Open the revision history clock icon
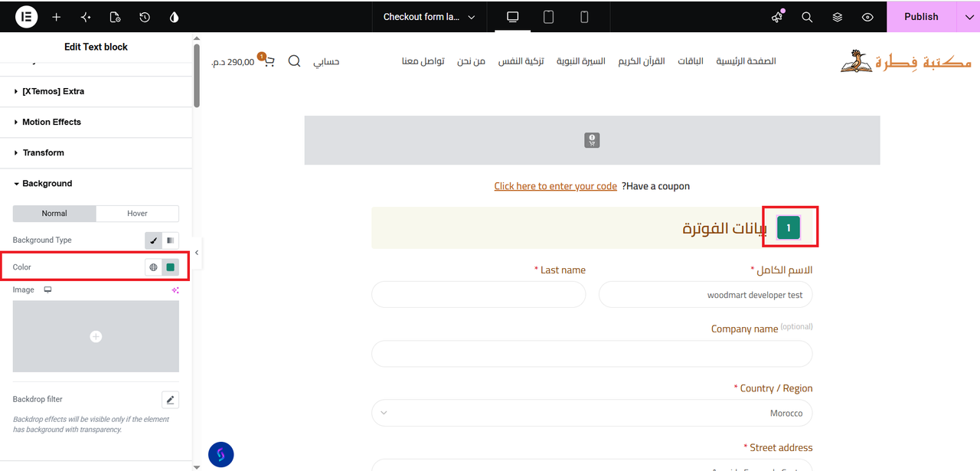980x471 pixels. (145, 17)
